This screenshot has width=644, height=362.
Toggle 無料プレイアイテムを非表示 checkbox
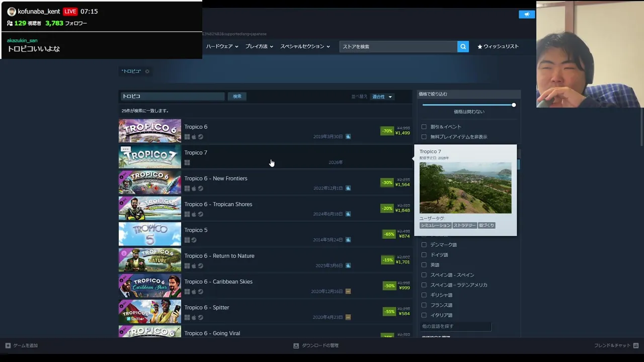[x=424, y=137]
